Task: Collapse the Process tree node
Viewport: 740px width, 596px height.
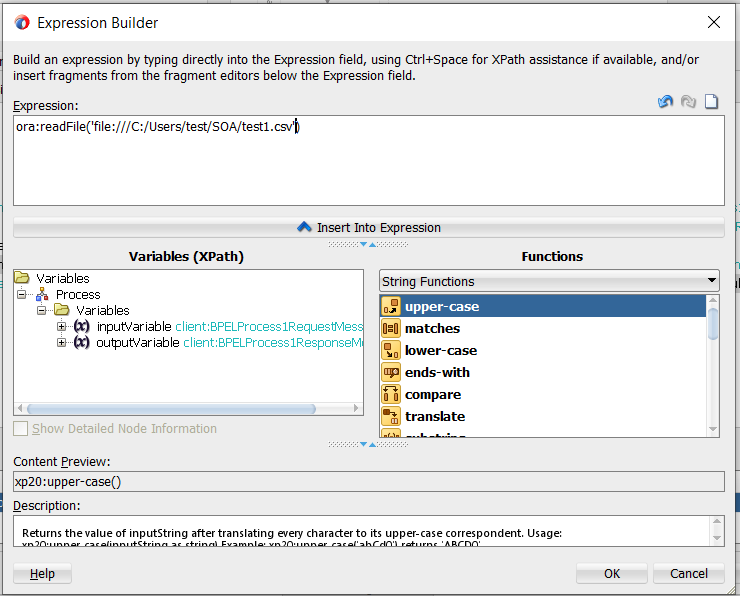Action: pos(21,295)
